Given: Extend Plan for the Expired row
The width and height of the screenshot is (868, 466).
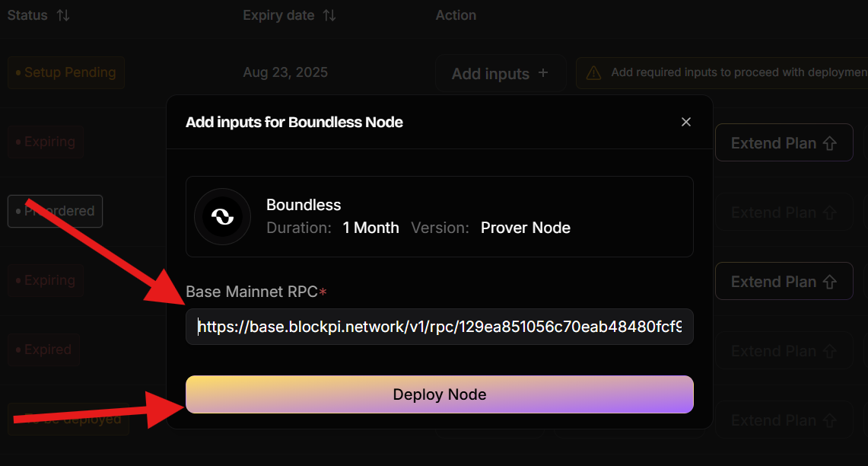Looking at the screenshot, I should (x=784, y=351).
